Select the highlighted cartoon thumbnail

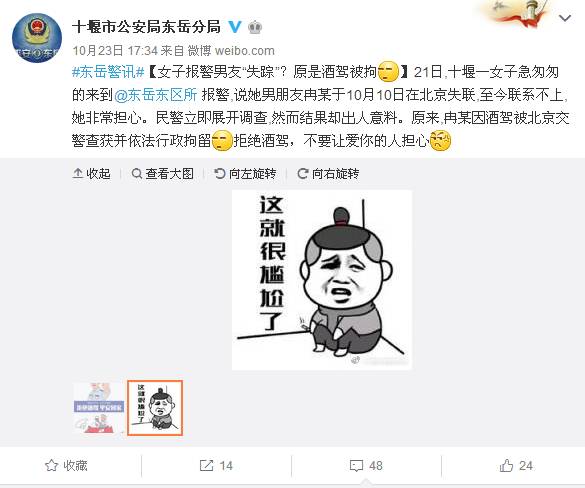tap(155, 408)
